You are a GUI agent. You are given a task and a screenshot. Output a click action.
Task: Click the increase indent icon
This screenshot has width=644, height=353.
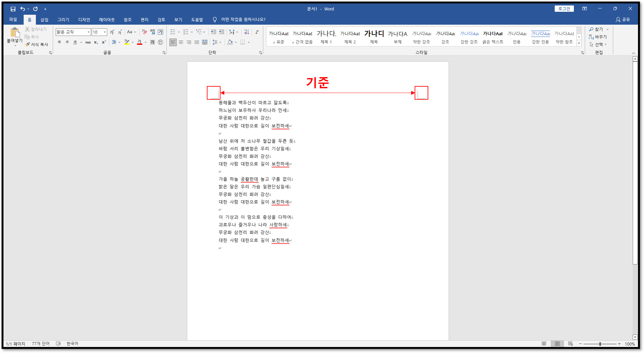pyautogui.click(x=221, y=32)
